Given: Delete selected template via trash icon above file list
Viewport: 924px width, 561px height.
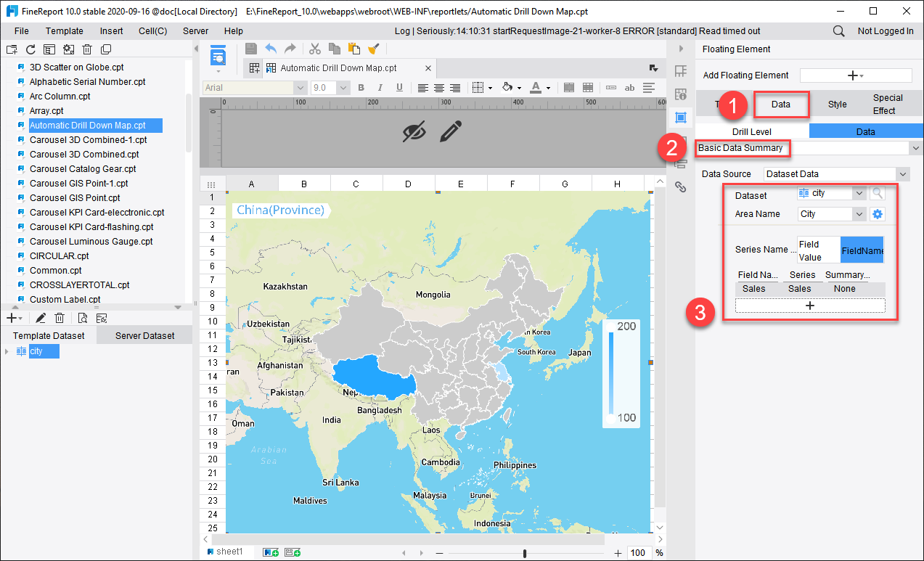Looking at the screenshot, I should pyautogui.click(x=87, y=49).
